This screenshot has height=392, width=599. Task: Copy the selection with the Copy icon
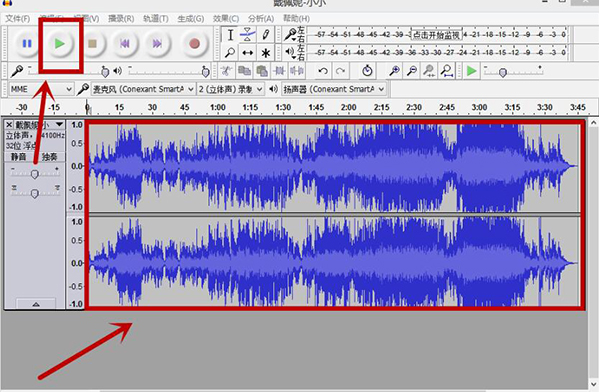click(244, 71)
